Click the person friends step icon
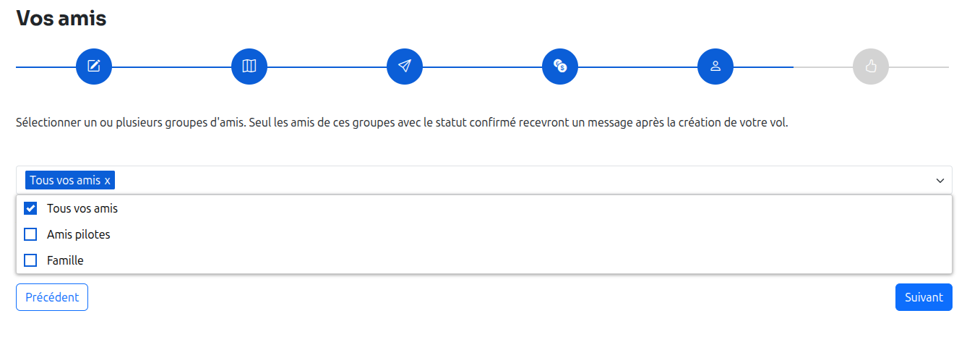 (x=715, y=67)
